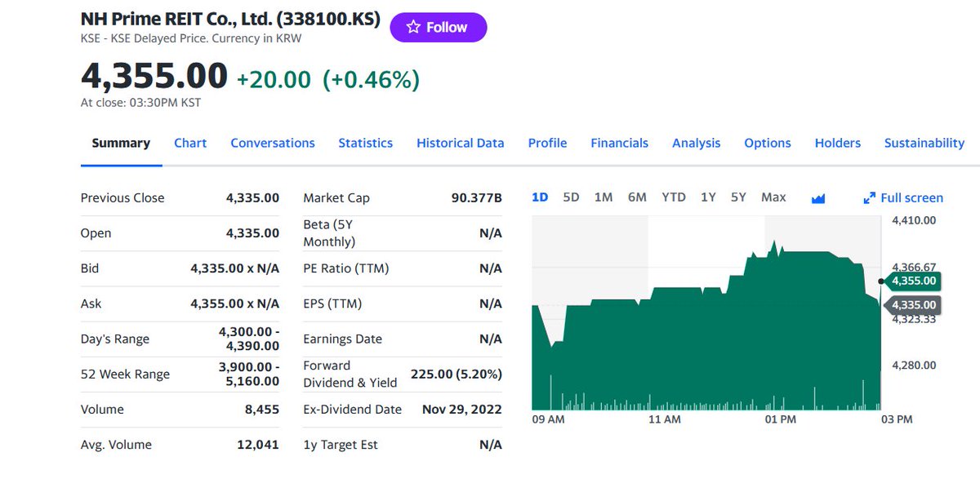Open the Financials tab
980x492 pixels.
tap(620, 143)
